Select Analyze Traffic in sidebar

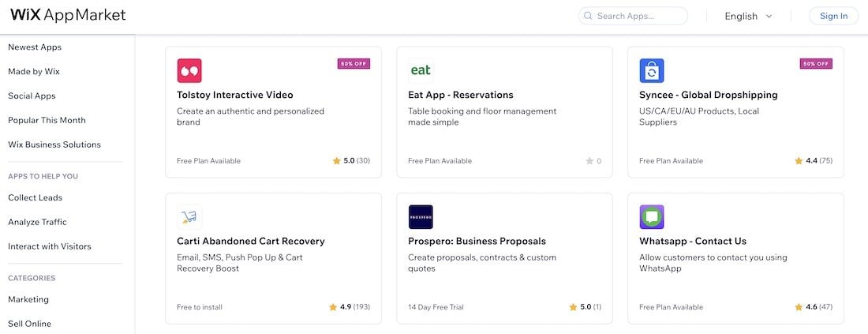[x=37, y=222]
